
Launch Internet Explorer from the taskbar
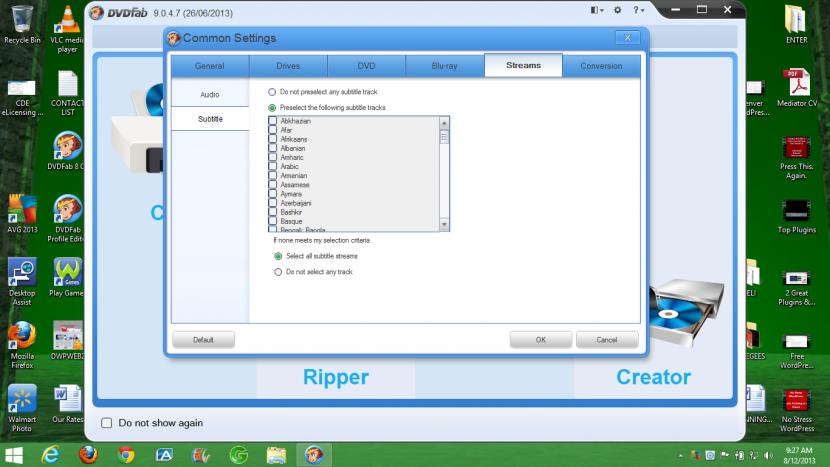(x=50, y=455)
